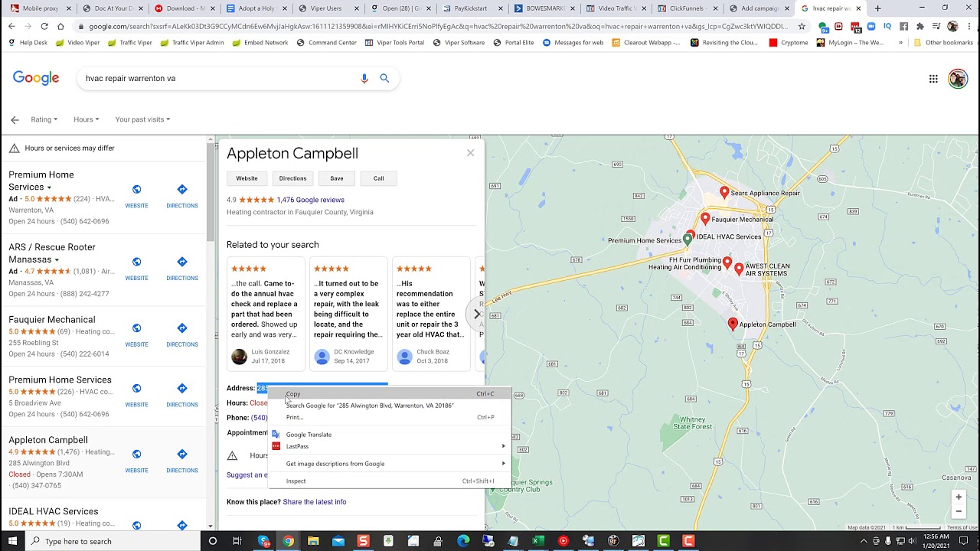
Task: Click the results list scrollbar down arrow
Action: tap(211, 526)
